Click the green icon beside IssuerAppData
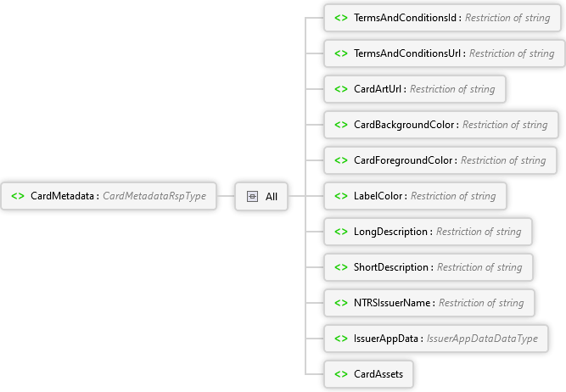 pos(341,339)
